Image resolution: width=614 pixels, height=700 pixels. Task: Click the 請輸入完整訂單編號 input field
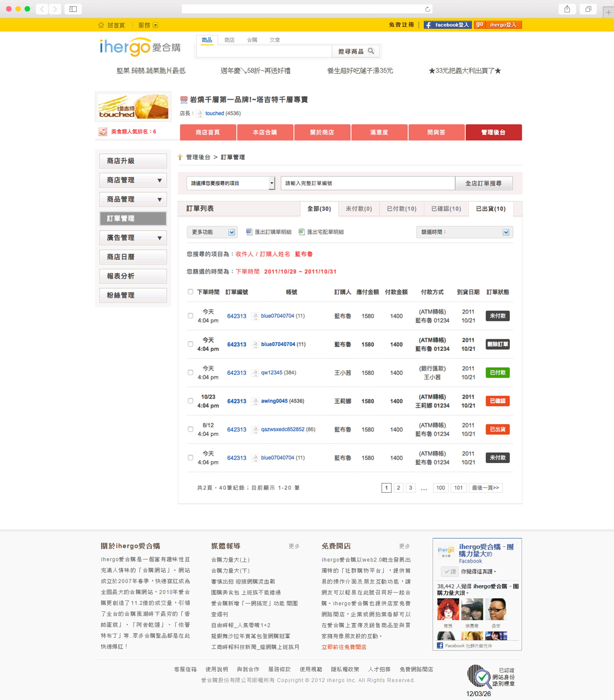[x=368, y=183]
